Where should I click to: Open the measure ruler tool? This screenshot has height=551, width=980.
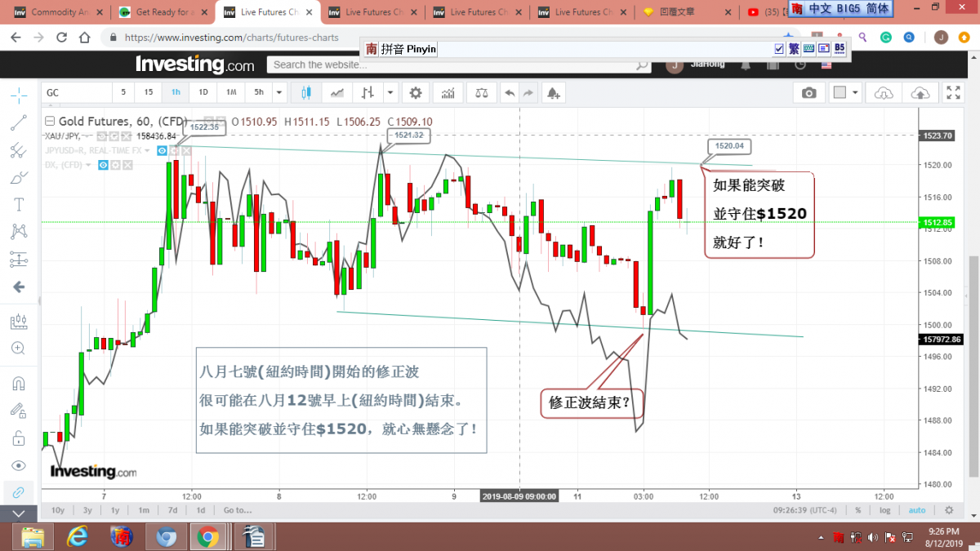click(19, 322)
